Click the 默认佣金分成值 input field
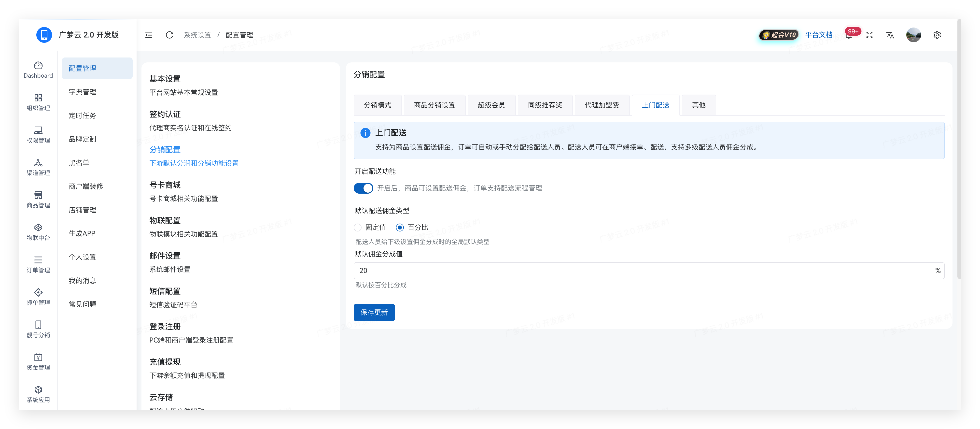980x429 pixels. click(609, 271)
